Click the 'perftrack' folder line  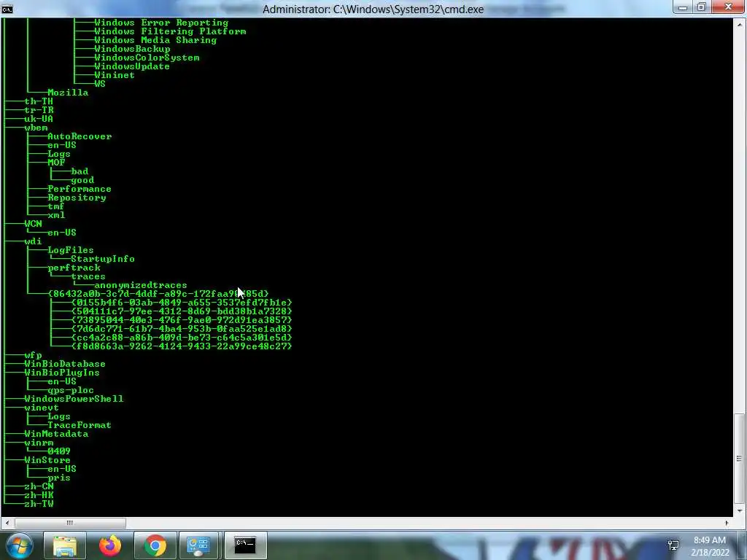74,268
